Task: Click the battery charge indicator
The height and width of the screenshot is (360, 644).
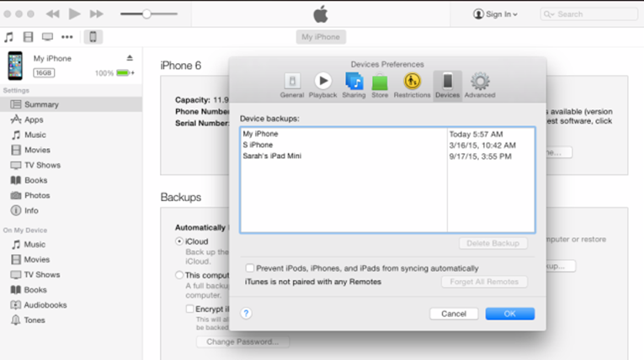Action: coord(125,73)
